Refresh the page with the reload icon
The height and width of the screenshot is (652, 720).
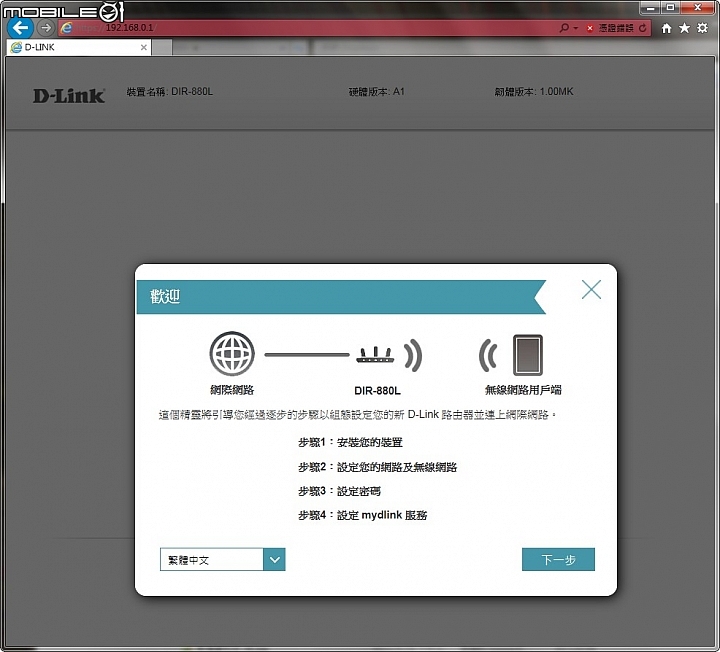pyautogui.click(x=643, y=28)
